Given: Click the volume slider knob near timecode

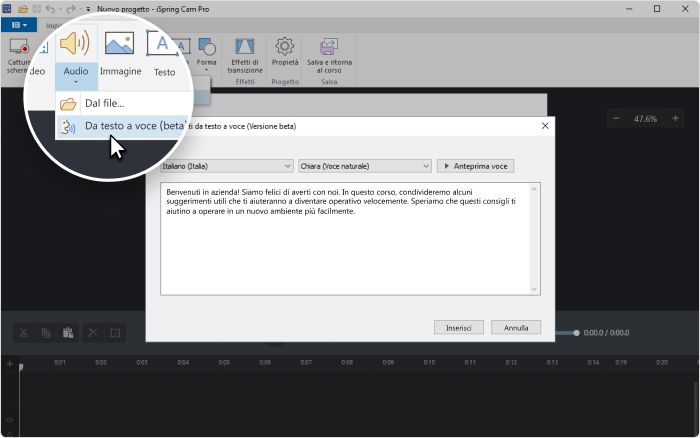Looking at the screenshot, I should point(576,333).
